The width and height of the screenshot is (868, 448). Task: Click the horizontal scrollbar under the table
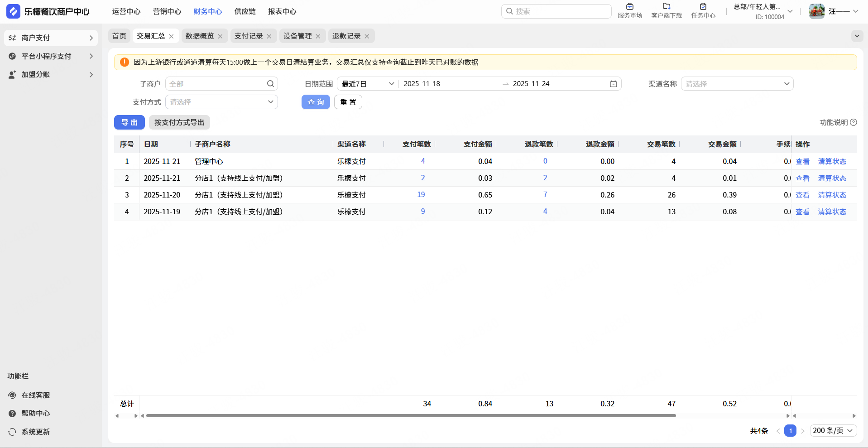(411, 415)
